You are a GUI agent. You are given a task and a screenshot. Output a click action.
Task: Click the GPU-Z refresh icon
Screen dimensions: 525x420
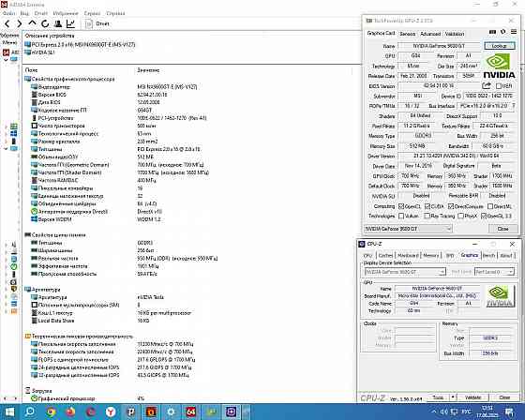(x=502, y=32)
